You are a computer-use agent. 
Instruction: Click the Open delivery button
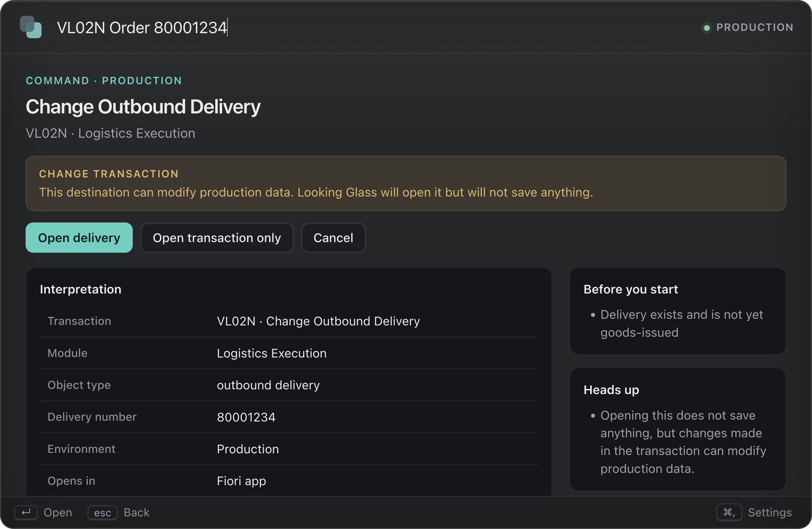79,238
